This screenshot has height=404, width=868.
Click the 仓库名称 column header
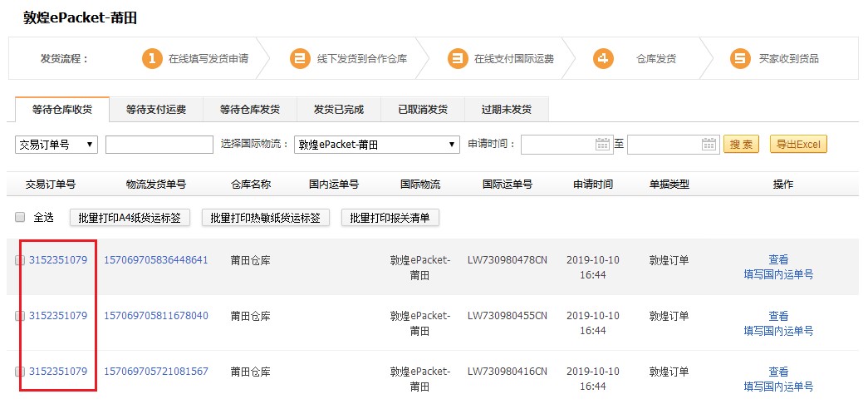251,185
